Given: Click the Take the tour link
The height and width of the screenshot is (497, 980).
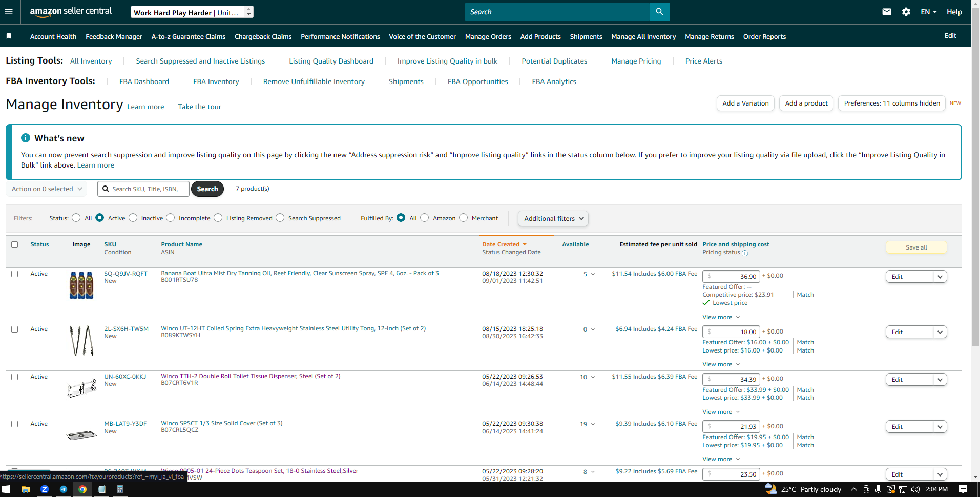Looking at the screenshot, I should pyautogui.click(x=199, y=107).
